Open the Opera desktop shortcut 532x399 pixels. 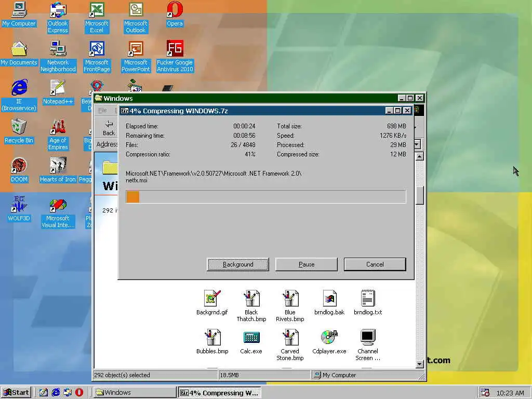(x=175, y=14)
